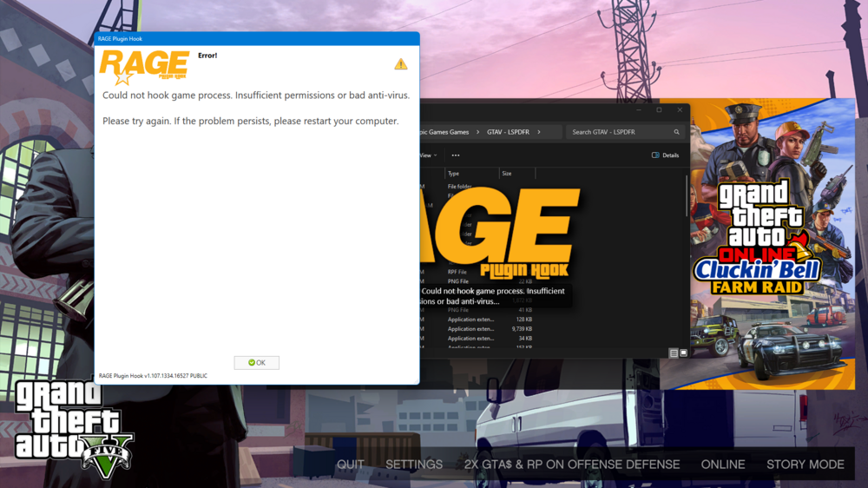Screen dimensions: 868x488
Task: Maximize the File Explorer window
Action: (x=660, y=110)
